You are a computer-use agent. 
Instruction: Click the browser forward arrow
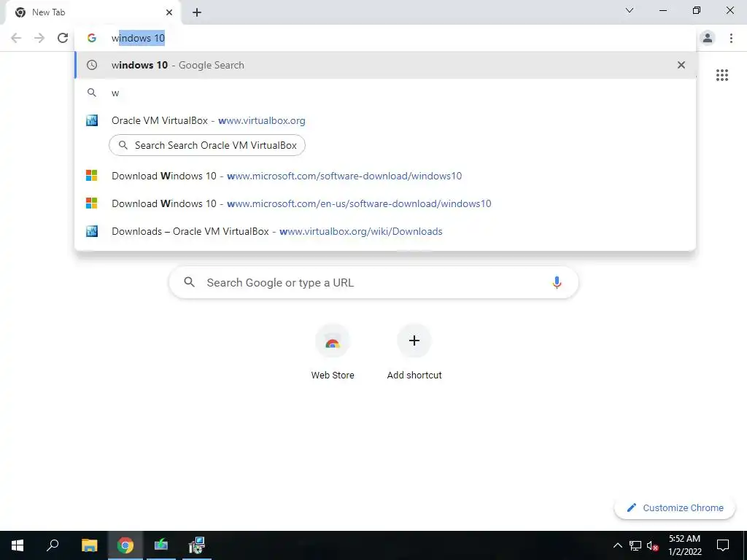[39, 38]
